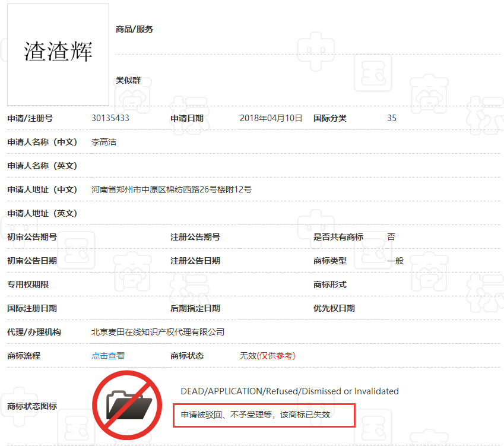Click the 类似群 label
The image size is (504, 446).
(128, 80)
